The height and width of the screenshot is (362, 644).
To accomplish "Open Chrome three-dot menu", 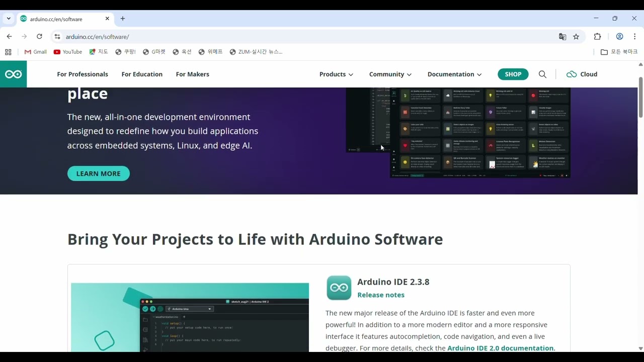I will 635,37.
